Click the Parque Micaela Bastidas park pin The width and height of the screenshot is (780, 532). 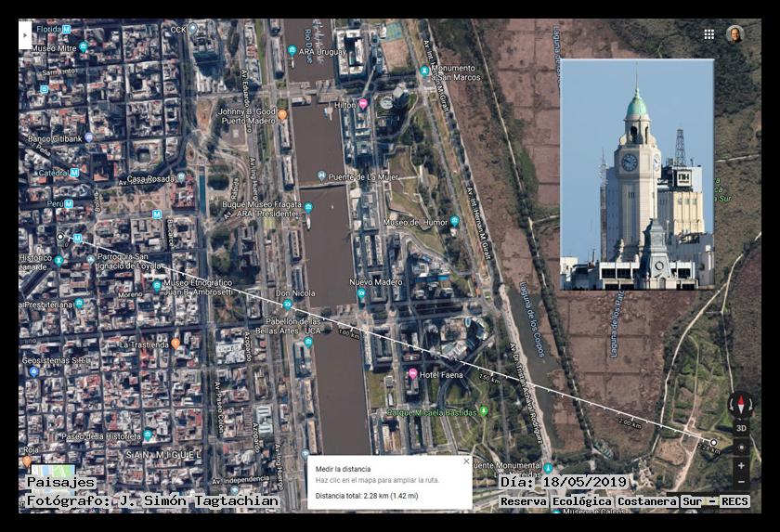484,411
